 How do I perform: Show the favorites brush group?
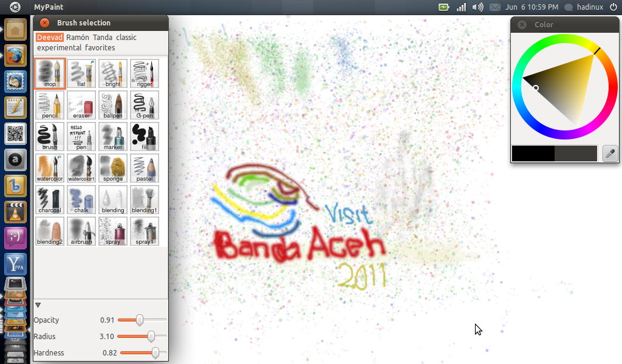click(x=100, y=47)
